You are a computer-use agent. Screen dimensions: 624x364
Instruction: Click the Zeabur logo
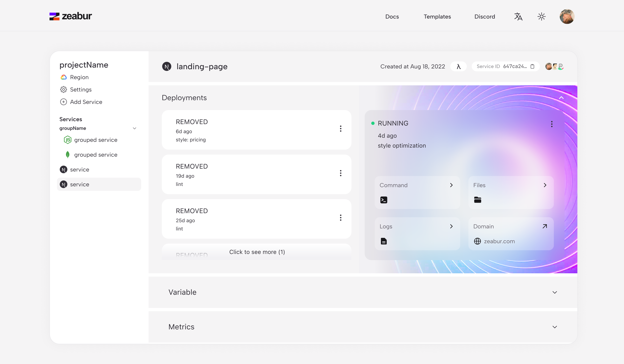point(71,16)
